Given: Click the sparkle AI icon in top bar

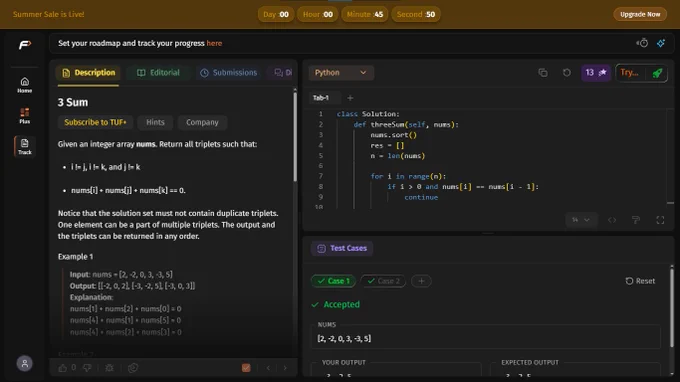Looking at the screenshot, I should pyautogui.click(x=661, y=43).
